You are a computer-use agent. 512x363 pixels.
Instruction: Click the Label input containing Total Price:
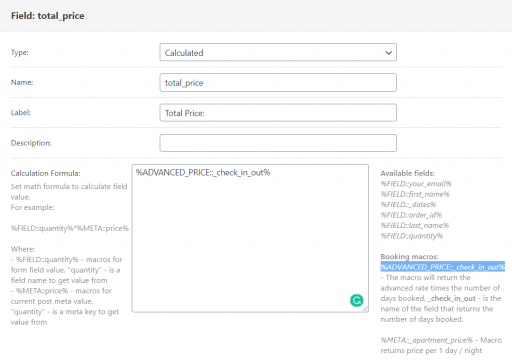(278, 113)
